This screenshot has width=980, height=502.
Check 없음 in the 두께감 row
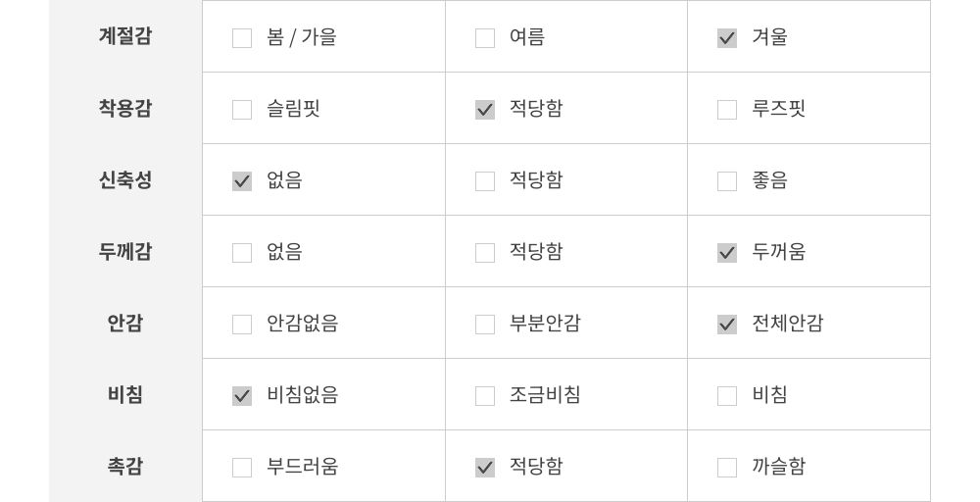point(242,253)
